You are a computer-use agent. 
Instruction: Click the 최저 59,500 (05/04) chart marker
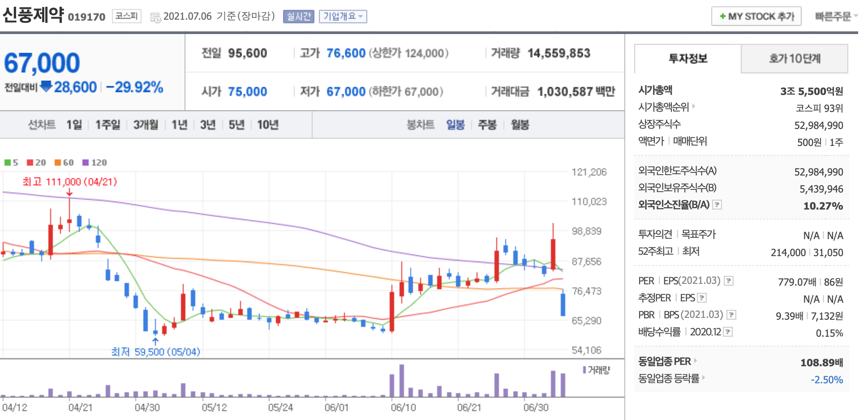[x=155, y=352]
